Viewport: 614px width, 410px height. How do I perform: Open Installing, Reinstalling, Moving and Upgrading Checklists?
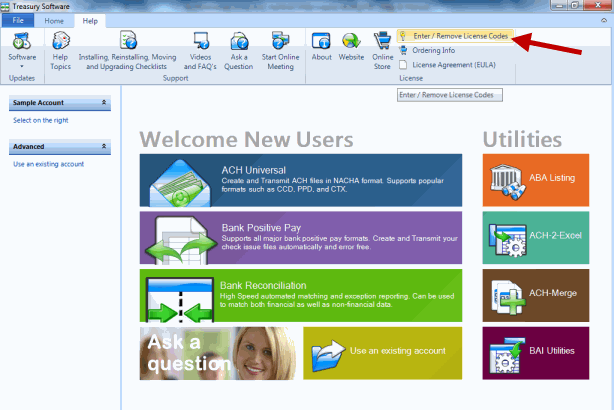tap(127, 51)
